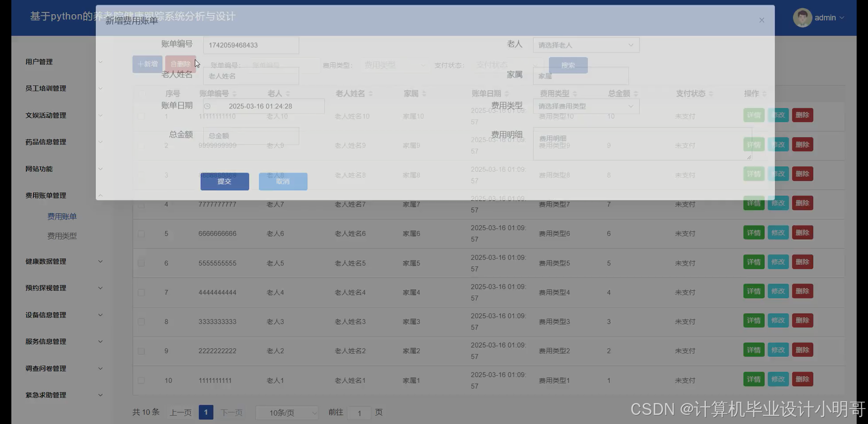
Task: Select 费用账单 in the sidebar
Action: pyautogui.click(x=62, y=216)
